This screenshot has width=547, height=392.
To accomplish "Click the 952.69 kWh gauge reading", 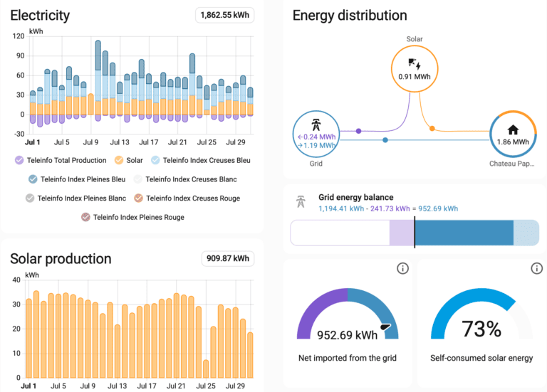I will pyautogui.click(x=347, y=335).
